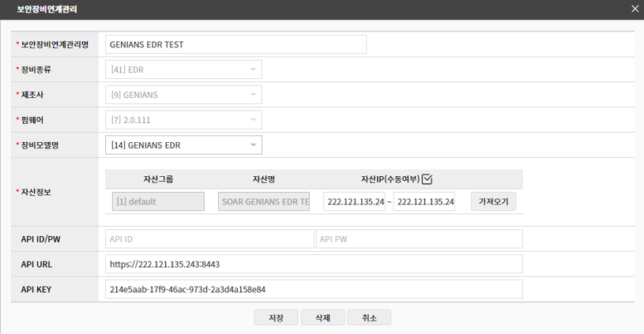Click into the API KEY field
The height and width of the screenshot is (334, 644).
(314, 289)
